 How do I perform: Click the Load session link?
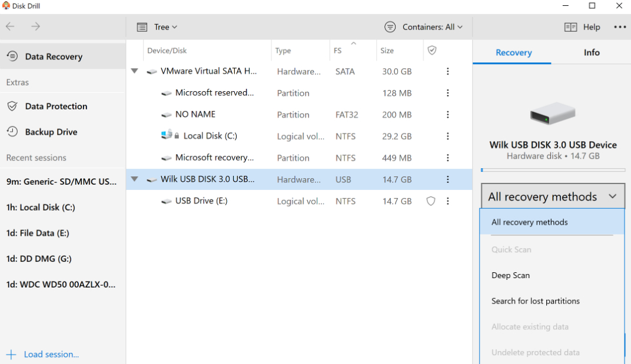[51, 354]
